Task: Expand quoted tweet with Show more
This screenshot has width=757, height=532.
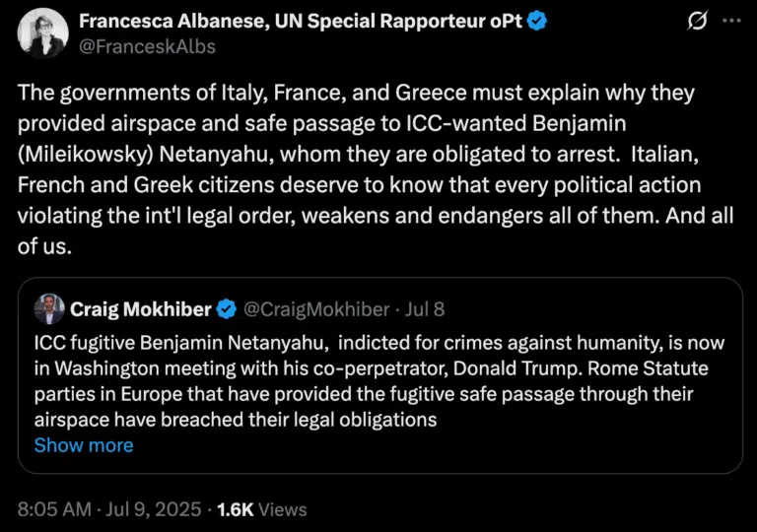Action: coord(84,445)
